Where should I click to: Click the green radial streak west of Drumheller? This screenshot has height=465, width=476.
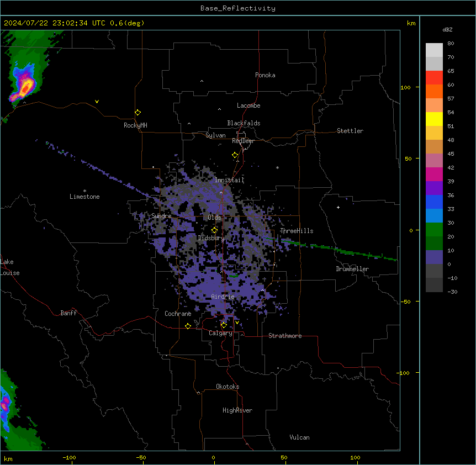pos(331,249)
